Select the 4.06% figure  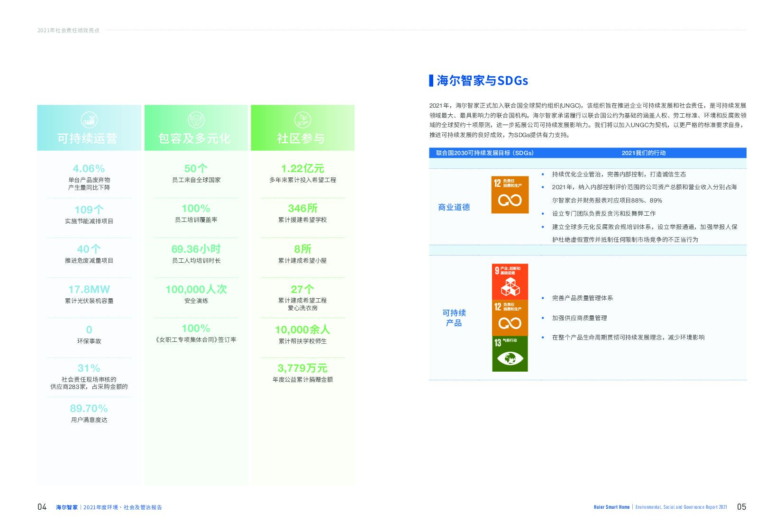point(89,168)
